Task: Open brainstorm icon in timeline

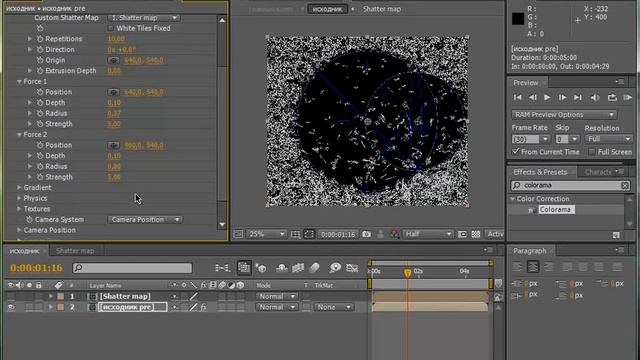Action: (335, 268)
